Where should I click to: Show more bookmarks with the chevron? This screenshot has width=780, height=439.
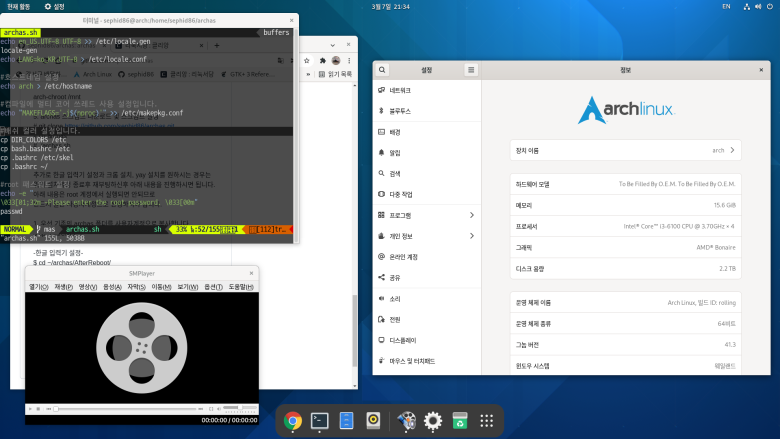click(308, 74)
